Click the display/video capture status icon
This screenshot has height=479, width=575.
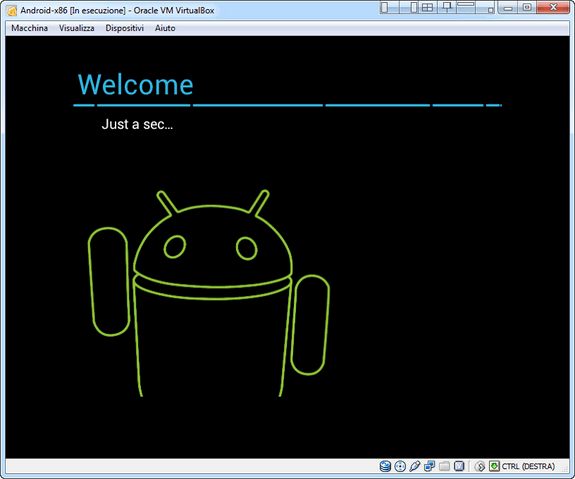(459, 466)
